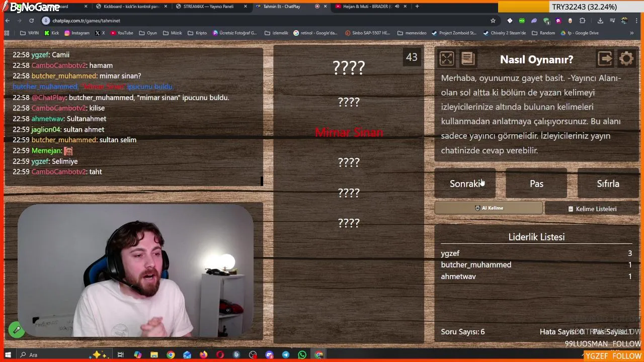Launch Google Chrome from taskbar
The width and height of the screenshot is (644, 362).
pyautogui.click(x=171, y=355)
